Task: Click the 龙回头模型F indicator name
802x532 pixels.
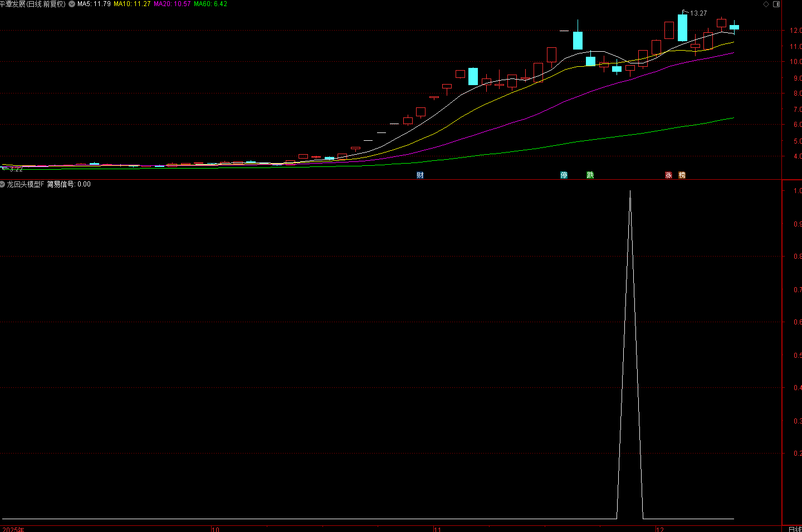Action: click(26, 184)
